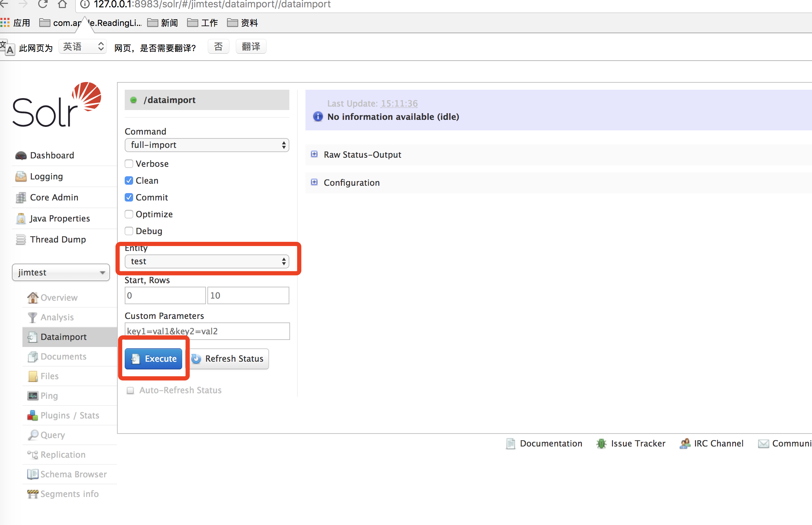
Task: Click the Last Update 15:11:36 timestamp
Action: click(x=399, y=103)
